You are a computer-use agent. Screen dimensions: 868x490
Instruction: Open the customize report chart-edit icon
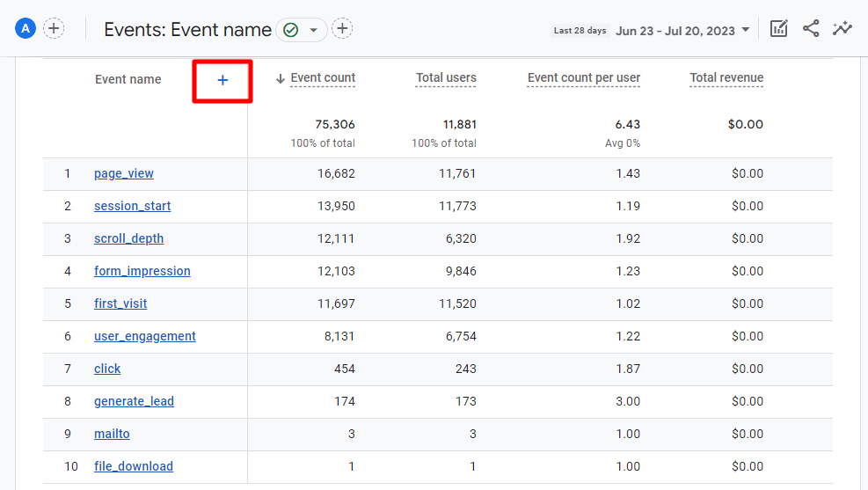(x=778, y=29)
